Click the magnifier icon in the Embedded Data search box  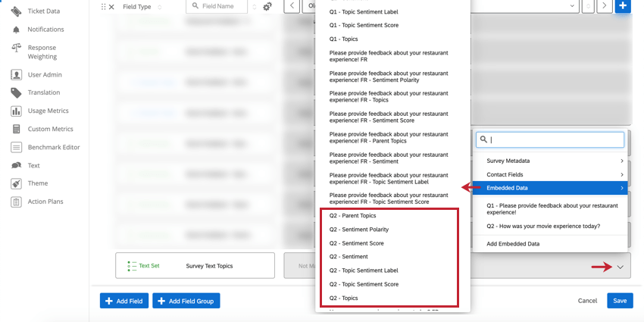tap(484, 139)
